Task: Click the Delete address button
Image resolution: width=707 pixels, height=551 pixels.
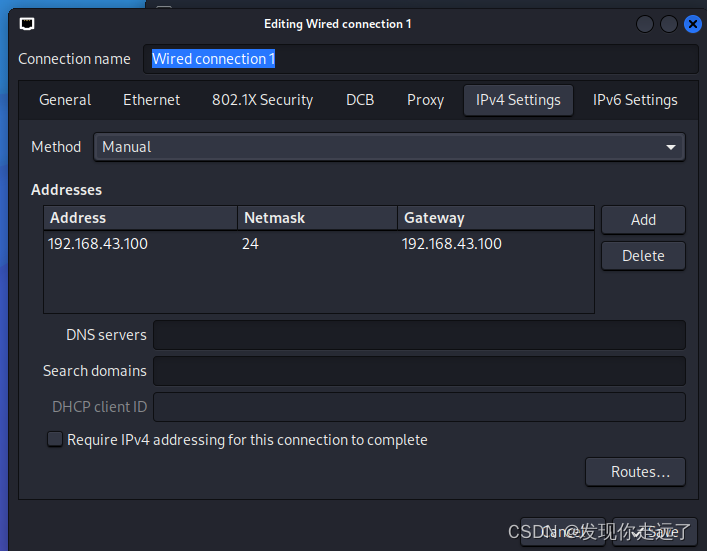Action: point(643,256)
